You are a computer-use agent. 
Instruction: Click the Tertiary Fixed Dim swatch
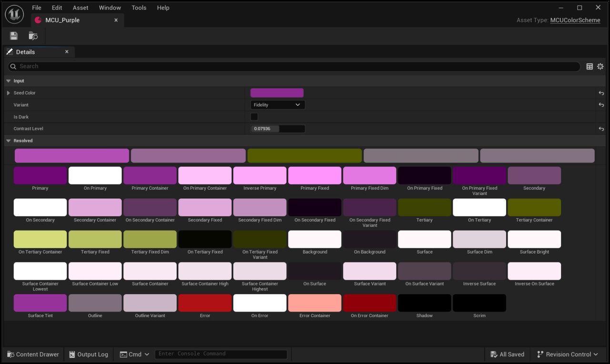point(150,239)
